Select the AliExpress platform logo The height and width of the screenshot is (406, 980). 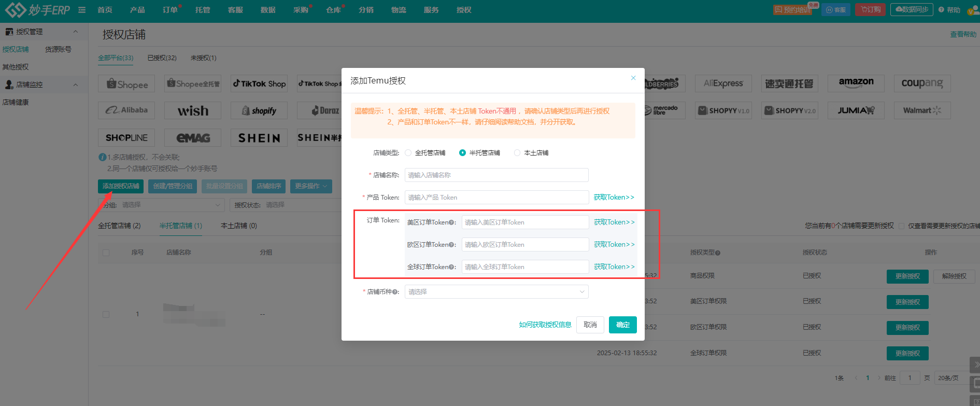pos(723,83)
